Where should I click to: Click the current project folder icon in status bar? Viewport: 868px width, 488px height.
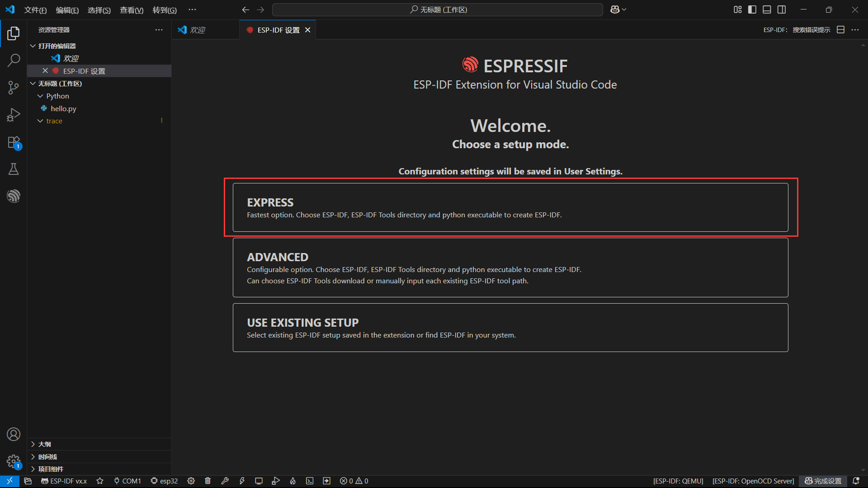tap(28, 481)
